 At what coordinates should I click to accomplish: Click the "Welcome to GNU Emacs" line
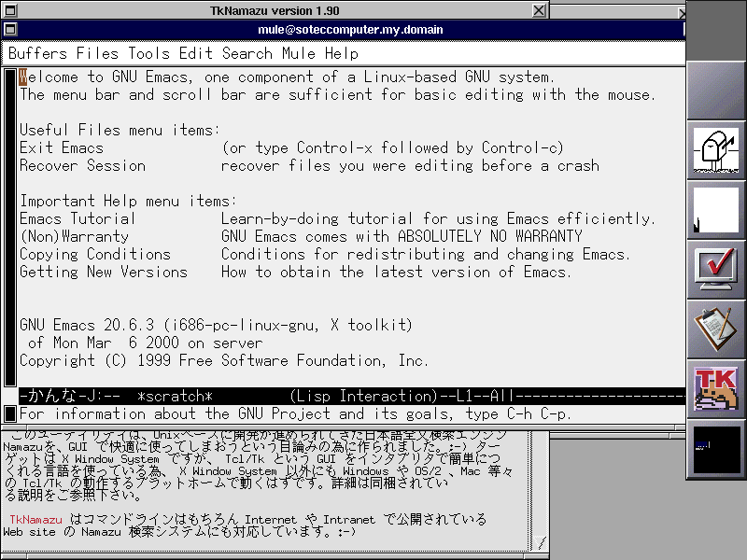click(287, 77)
